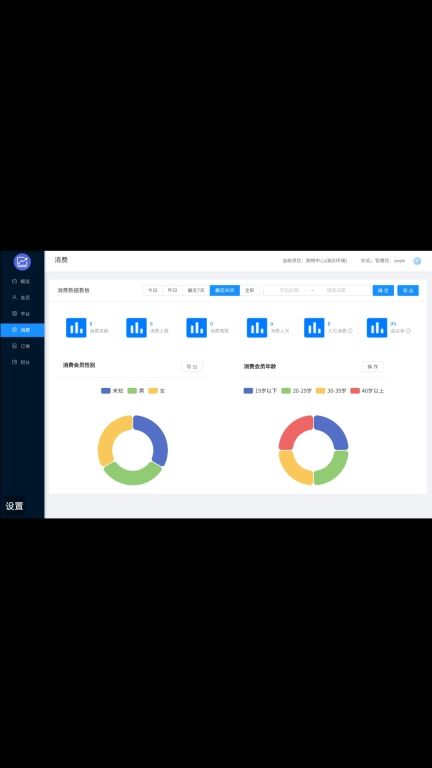This screenshot has height=768, width=432.
Task: Click the 导出 button in 消费会员性别 panel
Action: (192, 367)
